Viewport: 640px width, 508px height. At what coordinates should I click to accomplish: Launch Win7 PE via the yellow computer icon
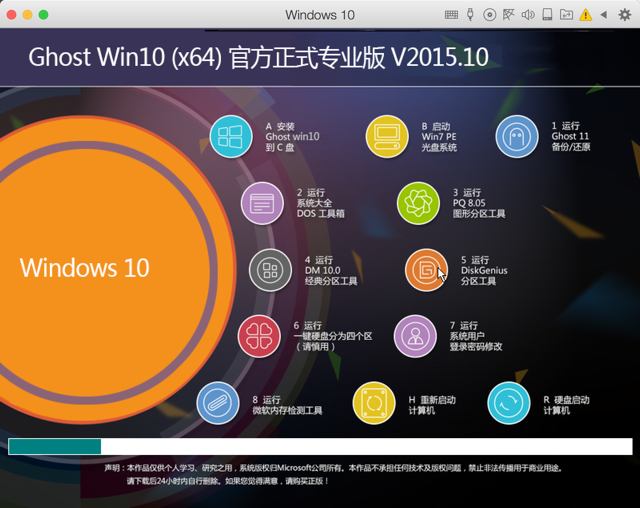(387, 136)
